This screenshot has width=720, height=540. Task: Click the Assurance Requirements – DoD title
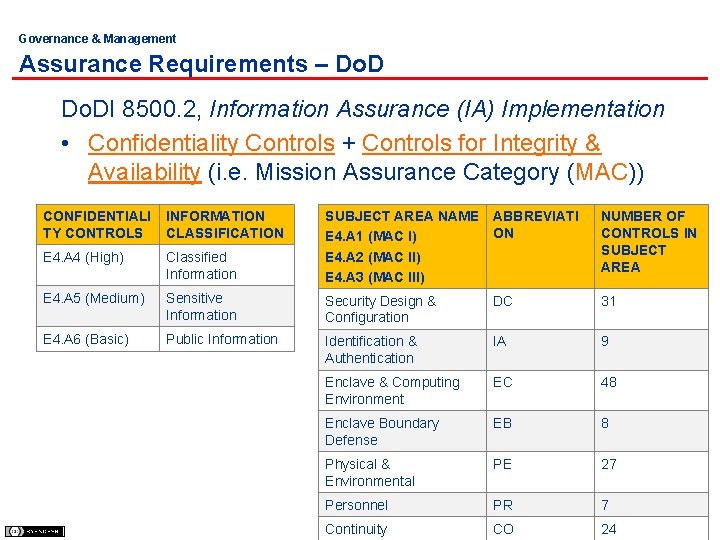point(201,63)
